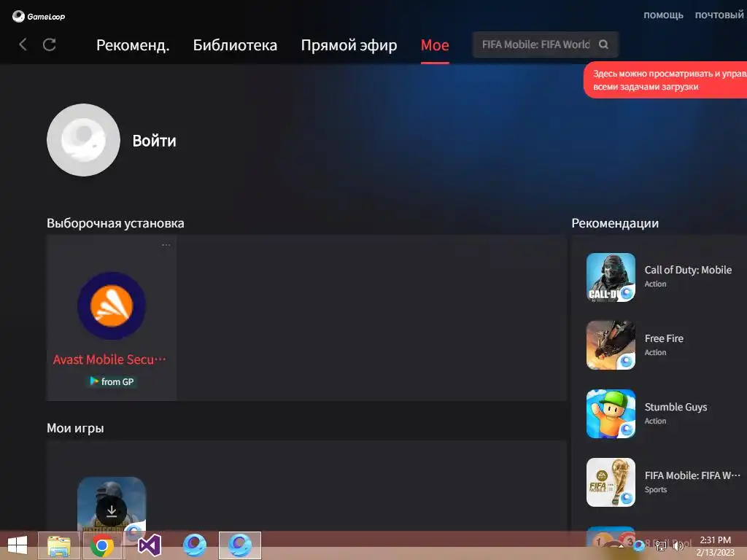Open the three-dot menu on Avast card
The height and width of the screenshot is (560, 747).
166,245
